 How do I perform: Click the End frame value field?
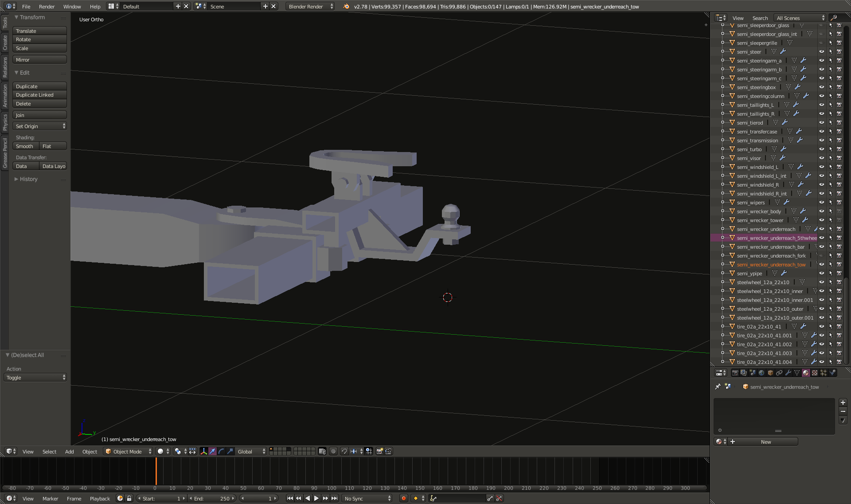point(213,498)
